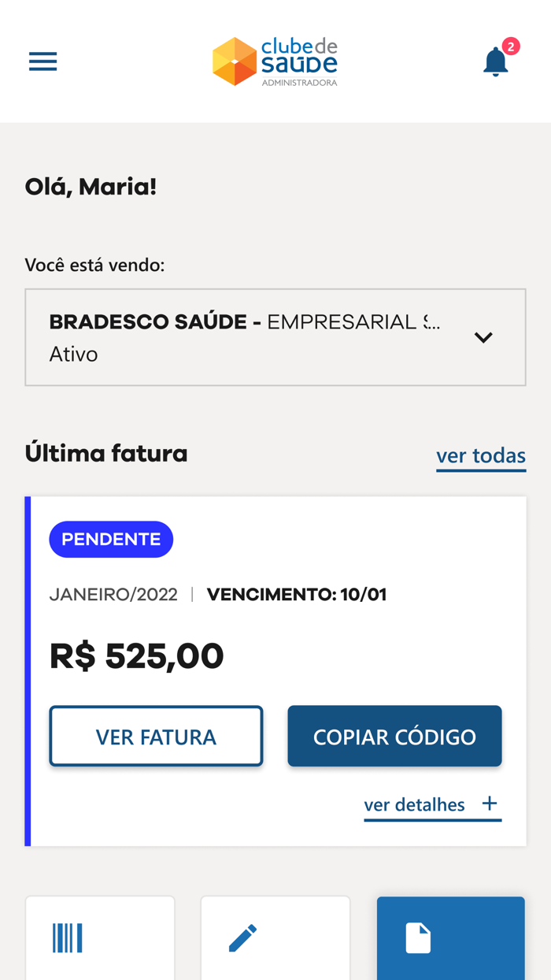This screenshot has height=980, width=551.
Task: Select the barcode payment icon card
Action: (99, 937)
